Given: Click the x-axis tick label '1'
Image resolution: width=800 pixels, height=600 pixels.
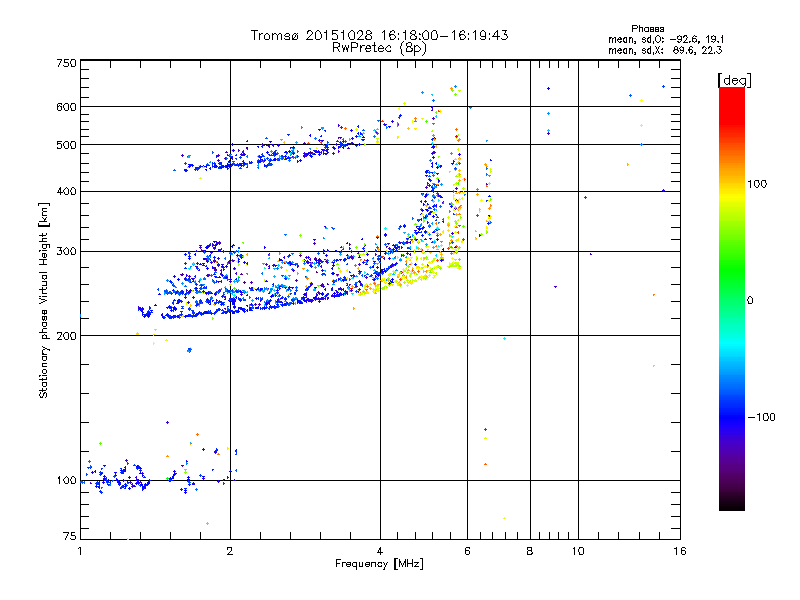Looking at the screenshot, I should tap(80, 551).
